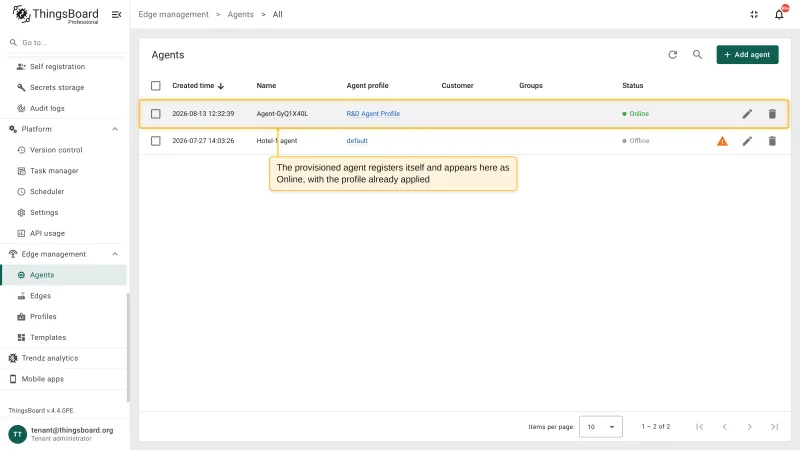Go to previous page arrow
This screenshot has height=450, width=800.
(724, 427)
